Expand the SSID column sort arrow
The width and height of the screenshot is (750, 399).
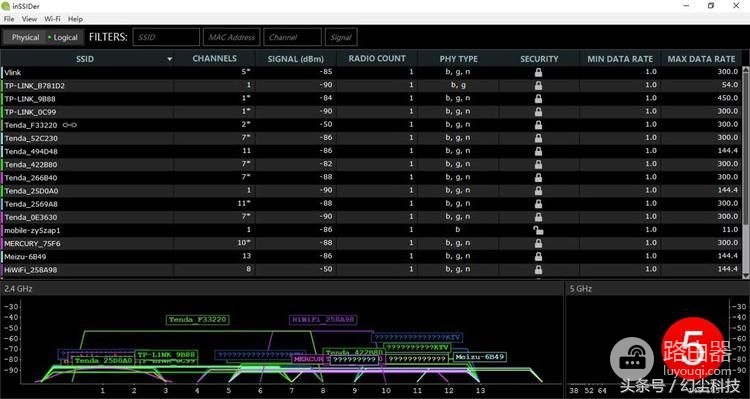(x=169, y=59)
